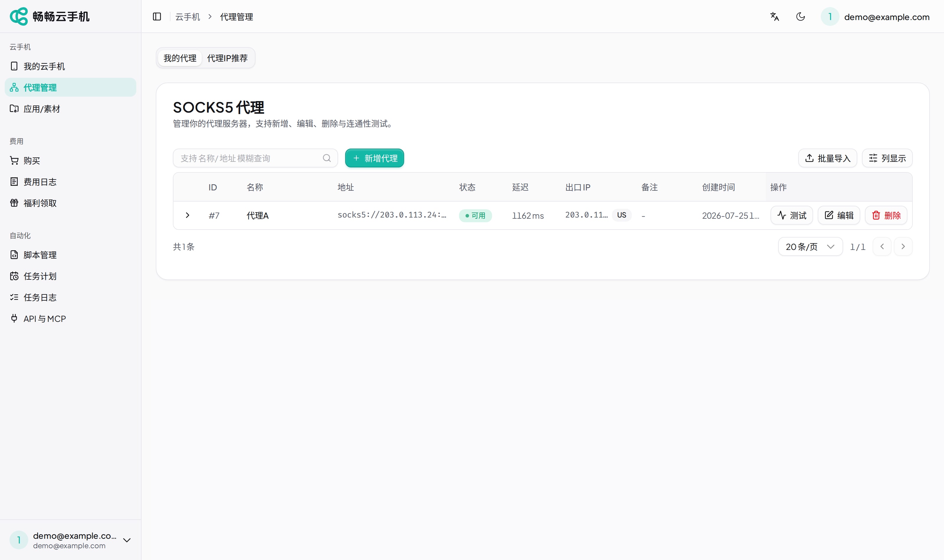Click the checklist icon for 任务日志
Image resolution: width=944 pixels, height=560 pixels.
(14, 297)
